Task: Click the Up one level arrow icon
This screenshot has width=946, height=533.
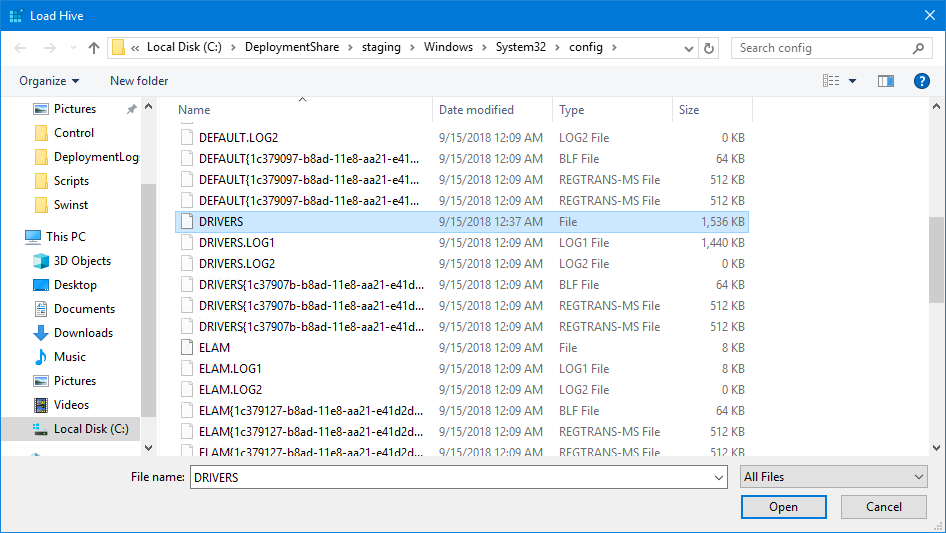Action: point(94,48)
